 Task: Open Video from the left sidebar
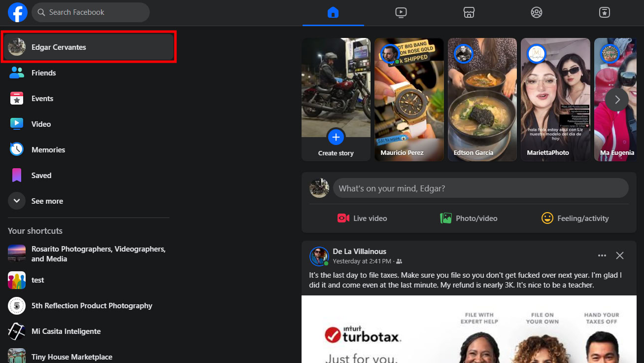coord(89,124)
